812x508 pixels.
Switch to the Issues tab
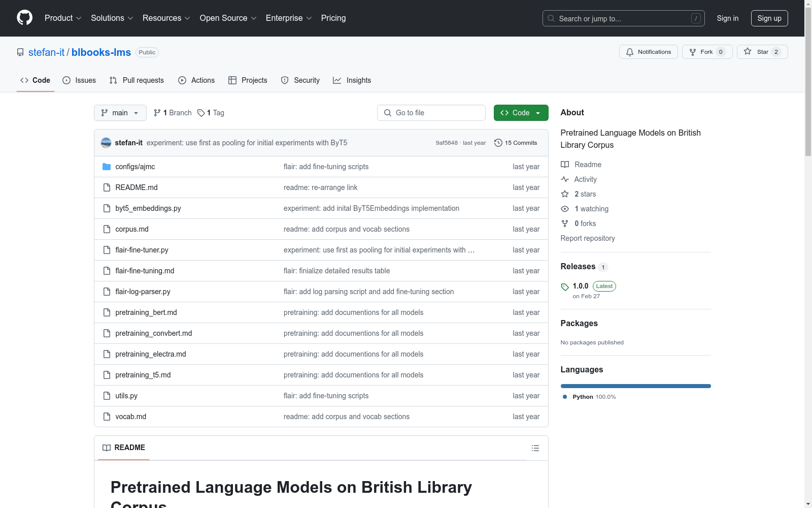[79, 80]
